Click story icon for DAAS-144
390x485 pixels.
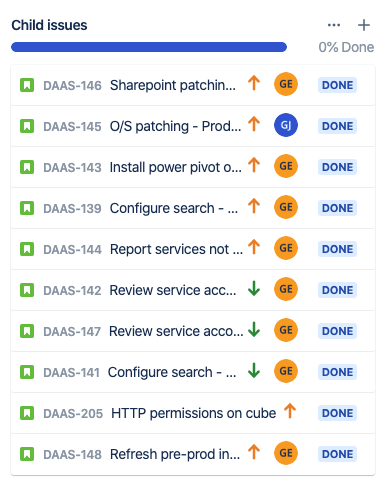27,249
